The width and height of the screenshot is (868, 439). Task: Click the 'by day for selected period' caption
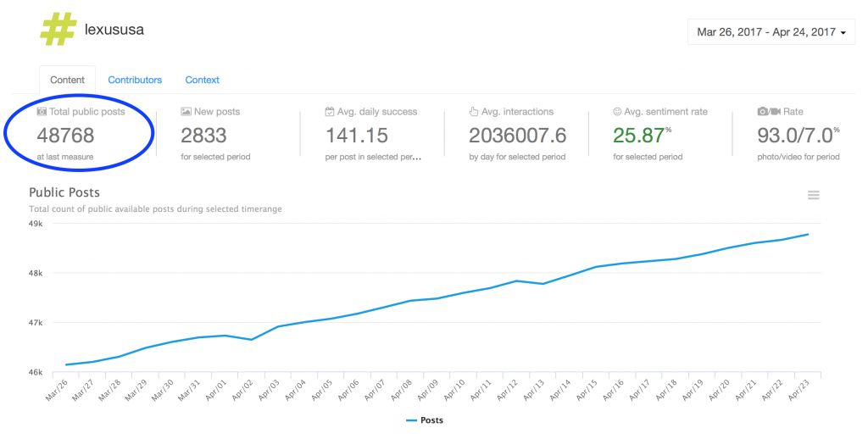click(x=517, y=157)
